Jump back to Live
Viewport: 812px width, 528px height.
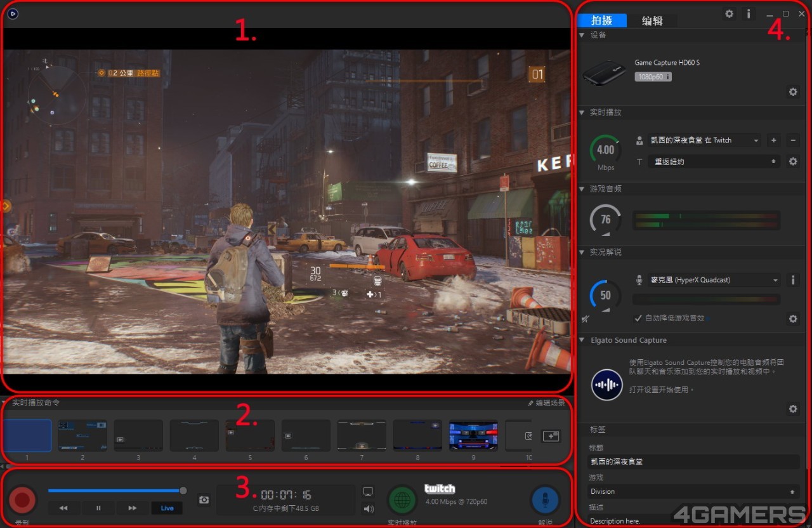click(x=167, y=508)
